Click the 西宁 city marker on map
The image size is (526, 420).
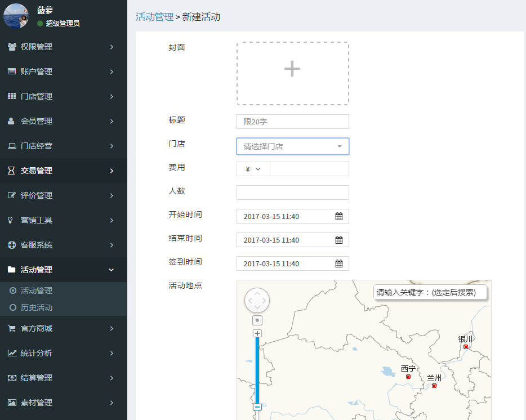(x=408, y=377)
